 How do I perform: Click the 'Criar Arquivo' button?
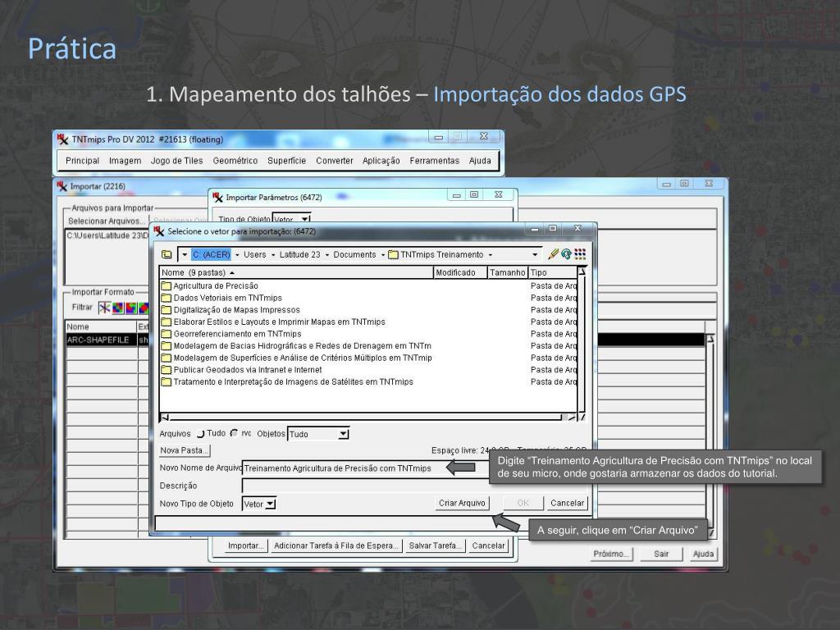(462, 503)
